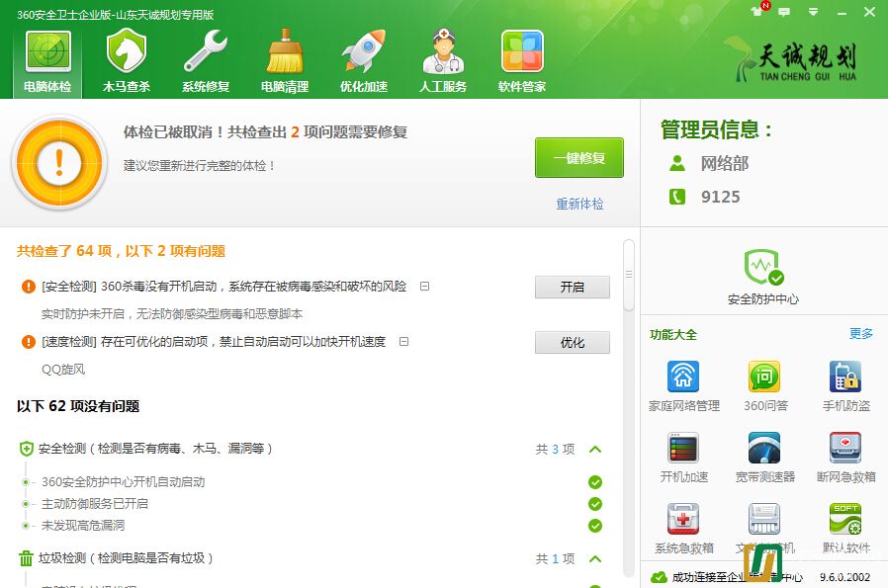This screenshot has height=588, width=888.
Task: Open the file shredder tool icon
Action: (764, 519)
